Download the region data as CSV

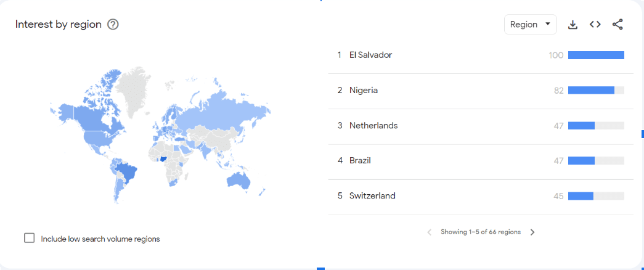click(573, 25)
